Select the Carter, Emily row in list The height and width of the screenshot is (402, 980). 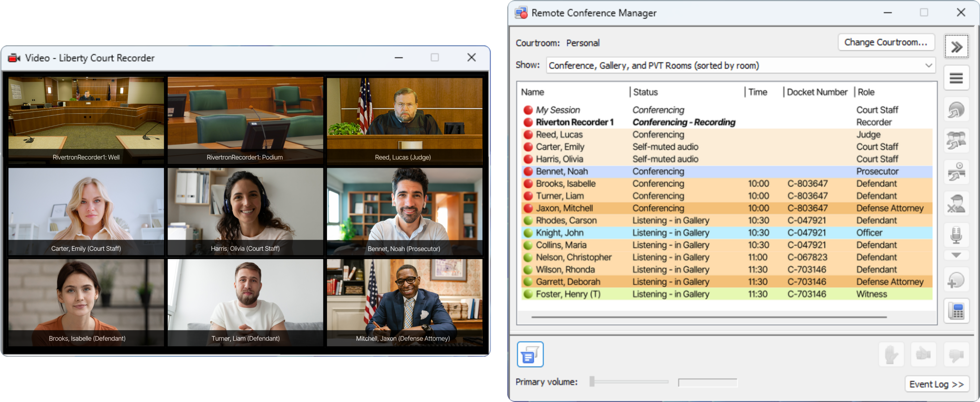click(727, 147)
